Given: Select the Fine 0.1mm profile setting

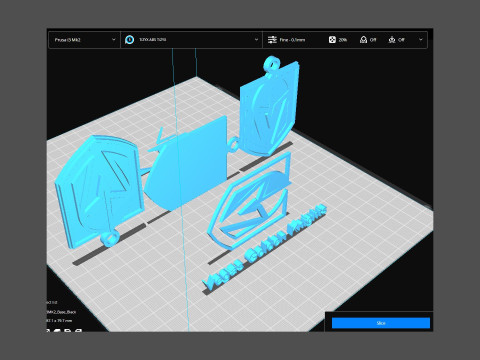Looking at the screenshot, I should click(x=292, y=40).
